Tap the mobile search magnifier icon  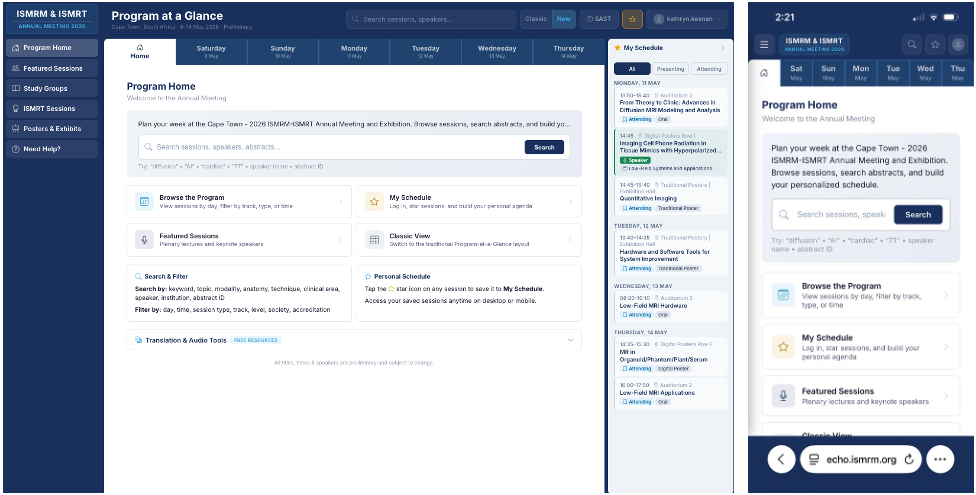(x=911, y=44)
